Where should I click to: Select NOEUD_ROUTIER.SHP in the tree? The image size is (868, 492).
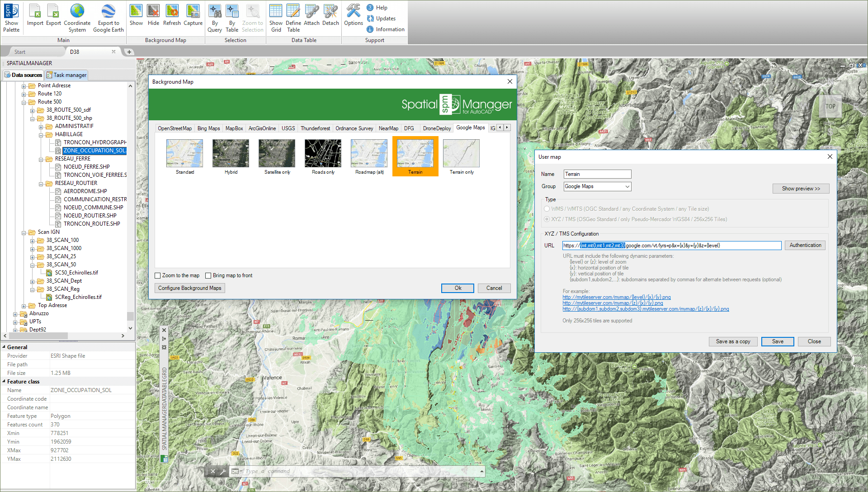pos(90,216)
